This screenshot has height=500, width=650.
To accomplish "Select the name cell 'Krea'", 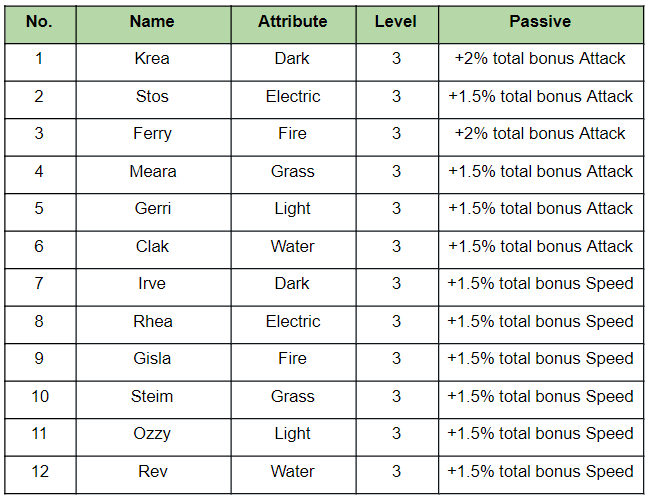I will click(152, 59).
